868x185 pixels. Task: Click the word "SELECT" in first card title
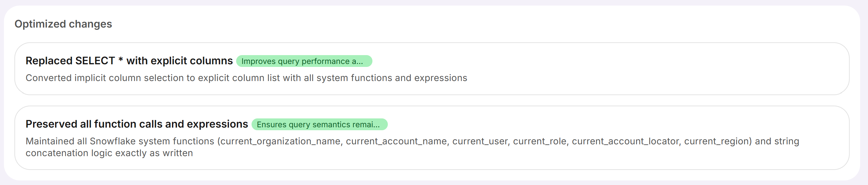95,61
